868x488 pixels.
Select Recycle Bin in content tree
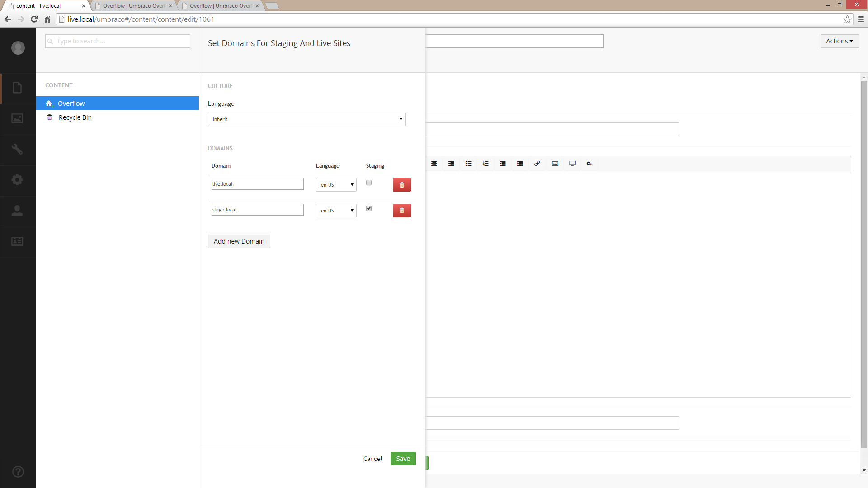(x=118, y=117)
